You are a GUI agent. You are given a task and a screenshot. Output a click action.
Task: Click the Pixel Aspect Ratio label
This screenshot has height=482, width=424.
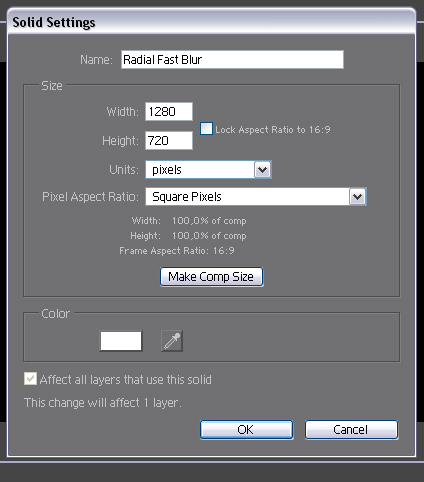click(90, 197)
